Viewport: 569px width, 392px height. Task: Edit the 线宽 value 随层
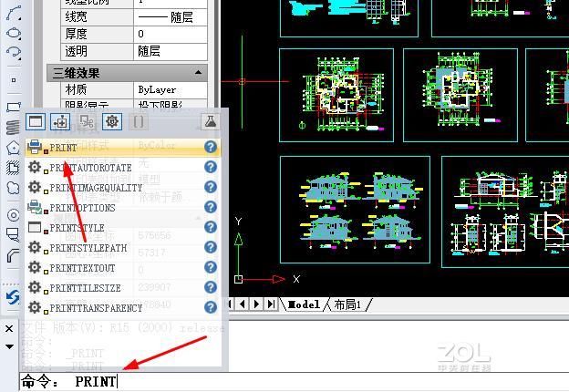171,17
